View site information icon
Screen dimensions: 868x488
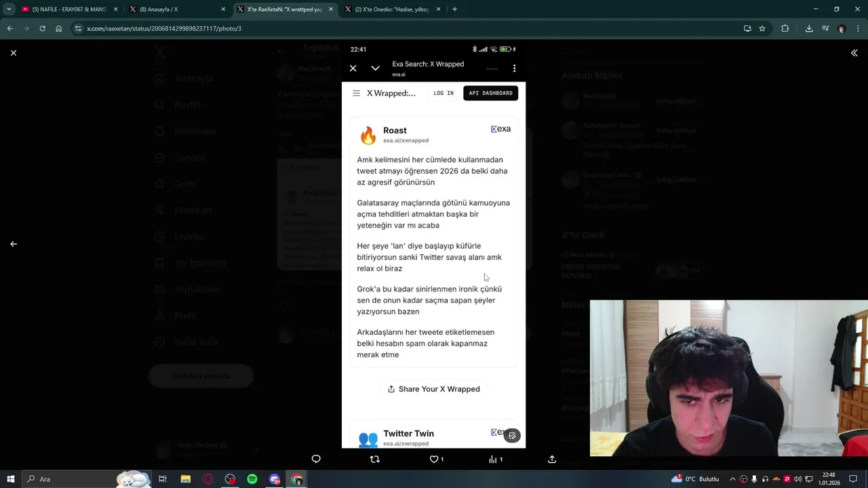(78, 28)
